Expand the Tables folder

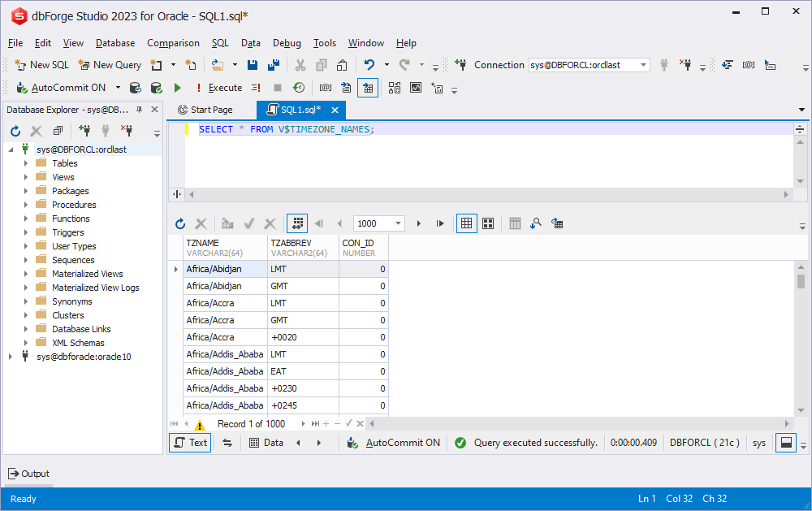pos(25,163)
